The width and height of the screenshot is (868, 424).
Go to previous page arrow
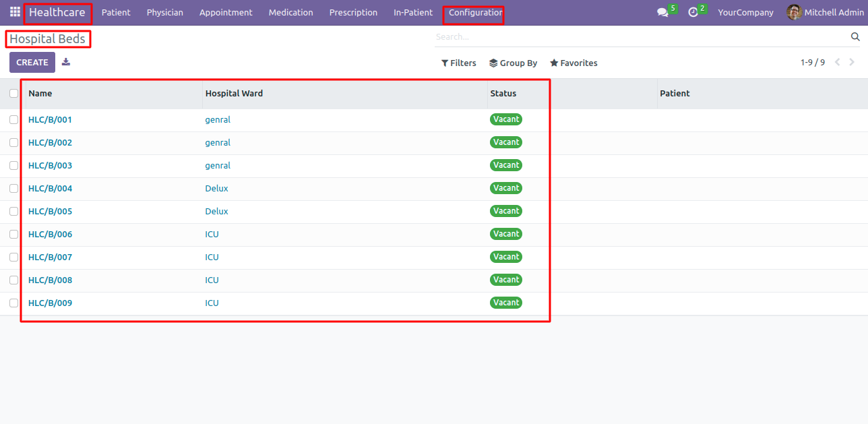pos(838,62)
